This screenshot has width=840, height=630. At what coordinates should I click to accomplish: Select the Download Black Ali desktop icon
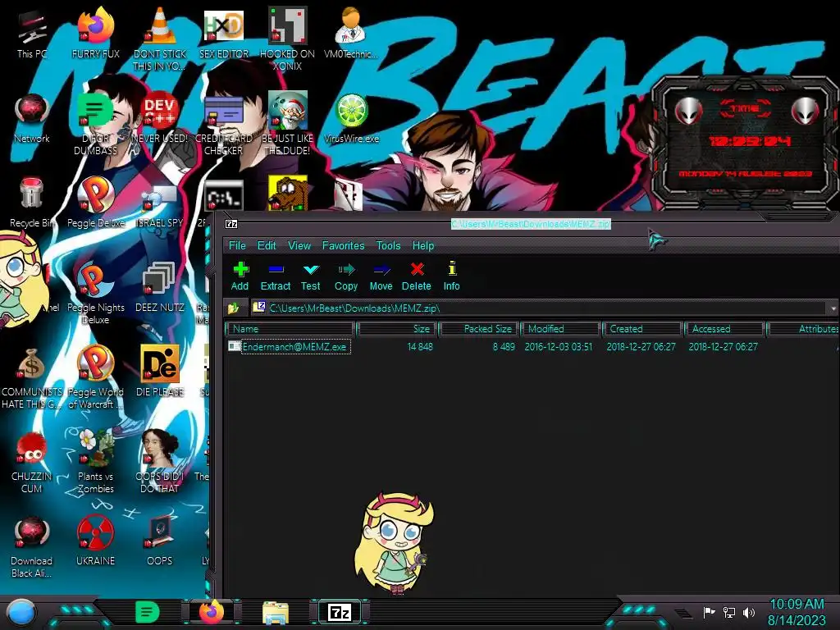(32, 547)
